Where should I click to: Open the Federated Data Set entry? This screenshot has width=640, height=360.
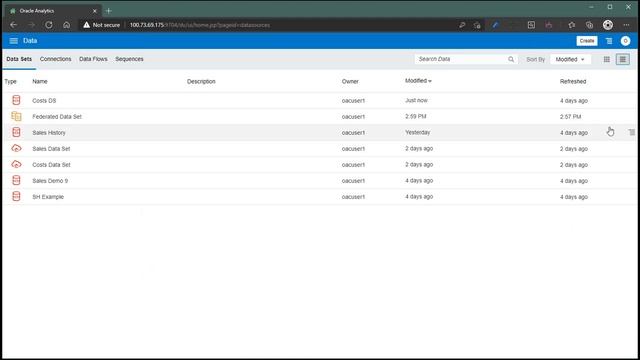pyautogui.click(x=57, y=116)
